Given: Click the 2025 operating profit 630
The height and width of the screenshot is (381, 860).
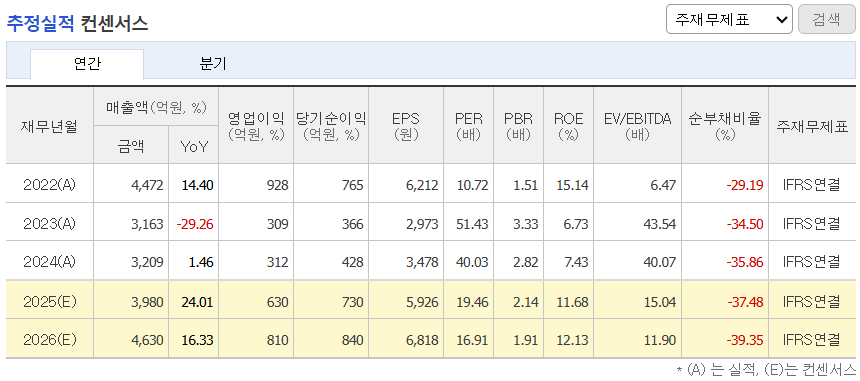Looking at the screenshot, I should [279, 302].
